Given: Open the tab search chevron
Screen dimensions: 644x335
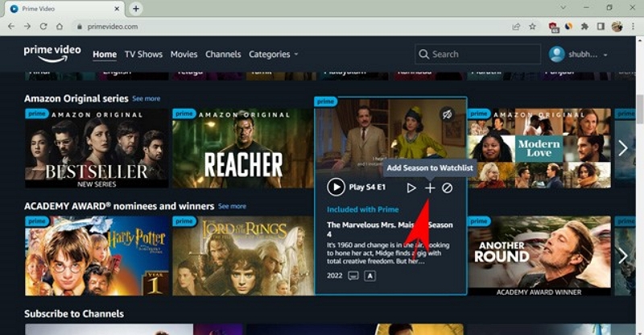Looking at the screenshot, I should pyautogui.click(x=563, y=7).
